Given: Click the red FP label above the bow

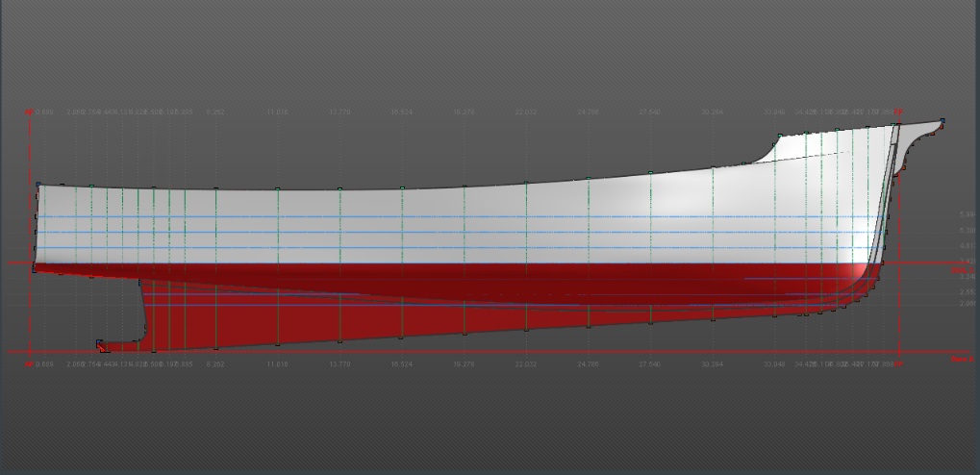Looking at the screenshot, I should click(x=898, y=112).
